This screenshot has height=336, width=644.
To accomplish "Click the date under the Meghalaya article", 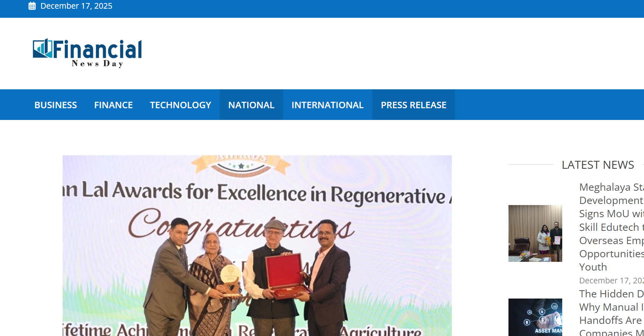I will [x=611, y=280].
